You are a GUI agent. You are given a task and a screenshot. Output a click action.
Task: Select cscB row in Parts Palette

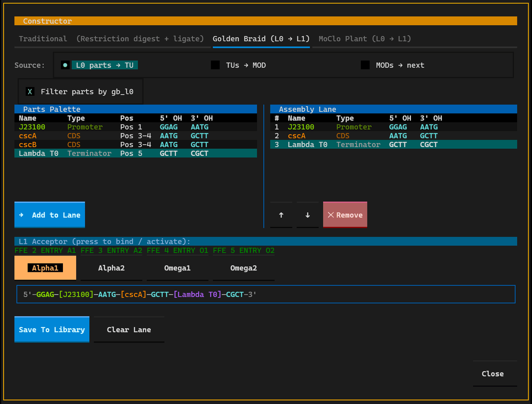pos(136,145)
